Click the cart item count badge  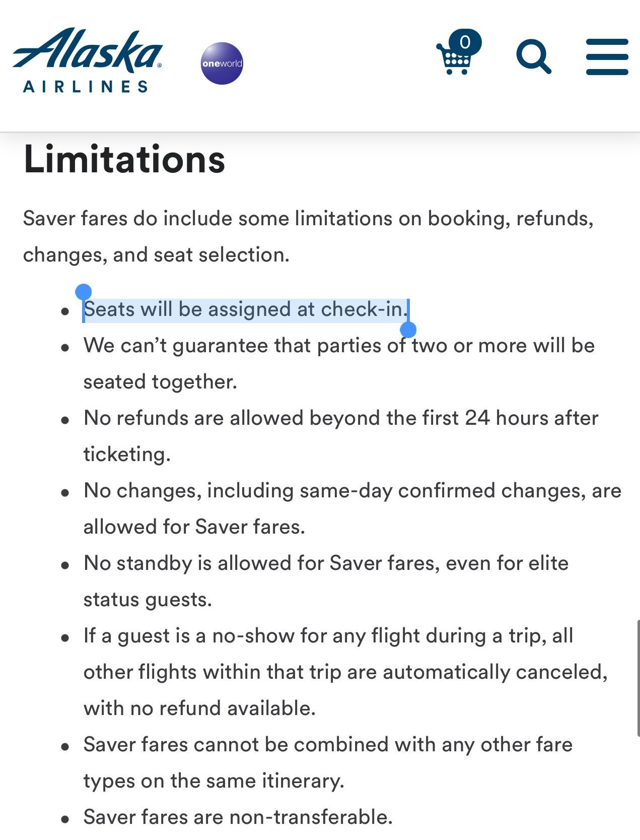click(465, 42)
